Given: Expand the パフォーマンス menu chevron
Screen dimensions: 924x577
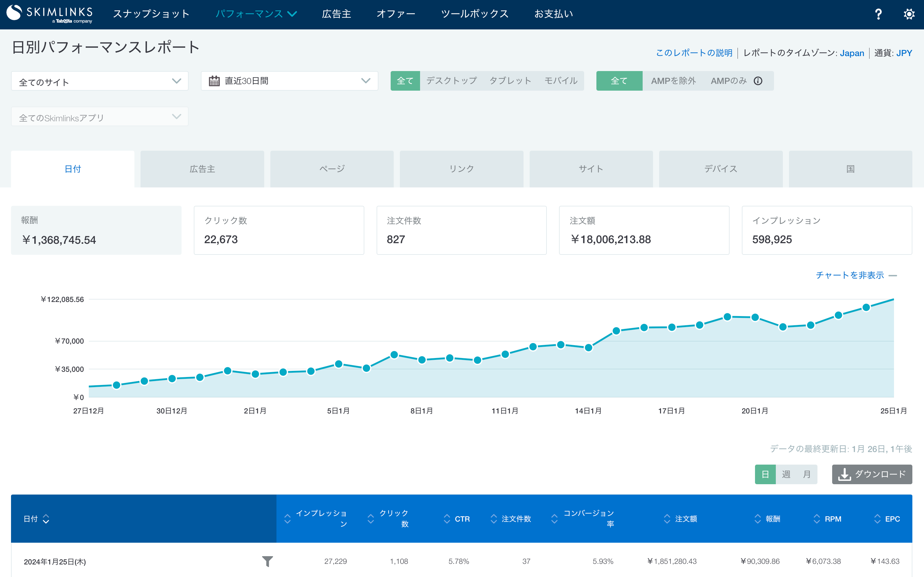Looking at the screenshot, I should pos(293,14).
